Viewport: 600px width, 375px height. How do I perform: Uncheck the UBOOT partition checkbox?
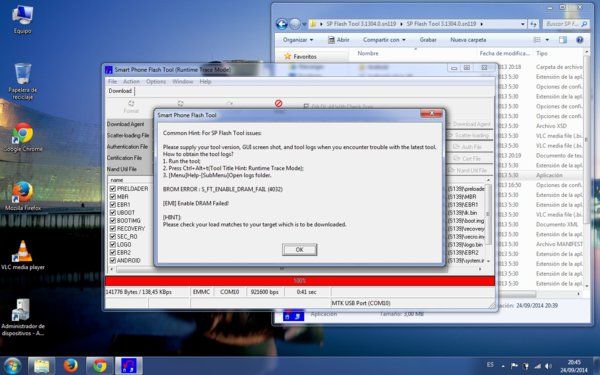(113, 213)
